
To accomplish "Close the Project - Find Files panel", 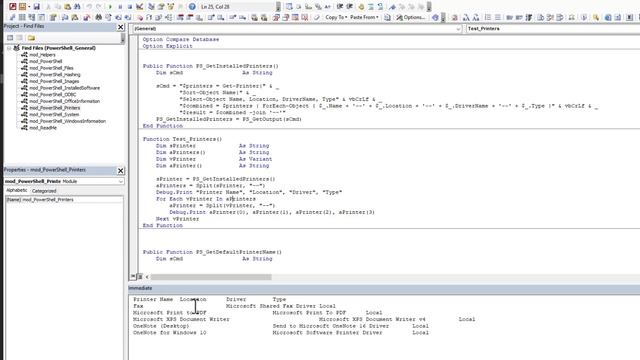I will 120,27.
